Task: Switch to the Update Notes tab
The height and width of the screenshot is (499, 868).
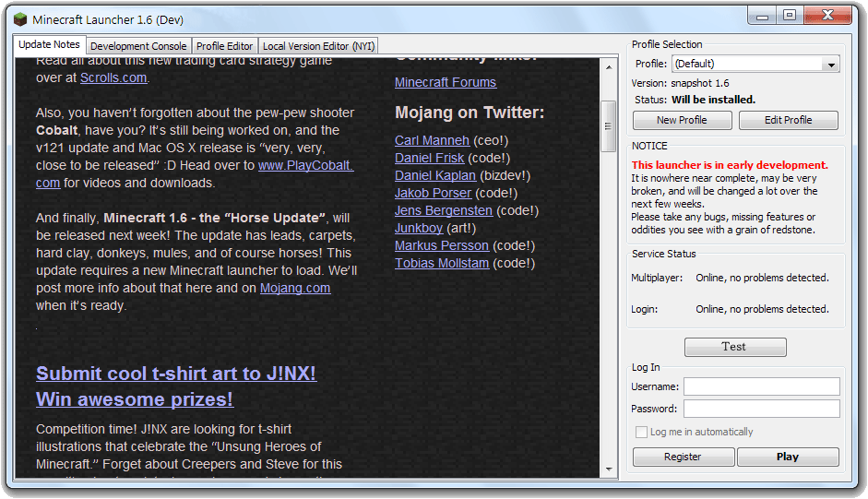Action: coord(49,45)
